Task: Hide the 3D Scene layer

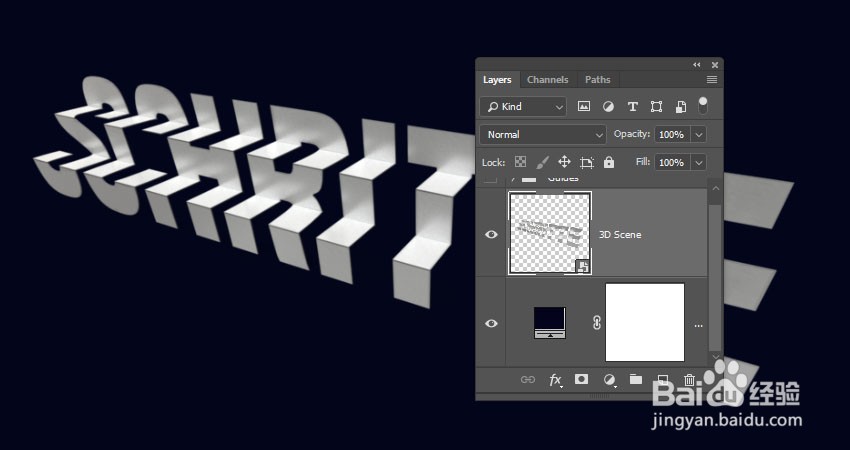Action: pos(491,234)
